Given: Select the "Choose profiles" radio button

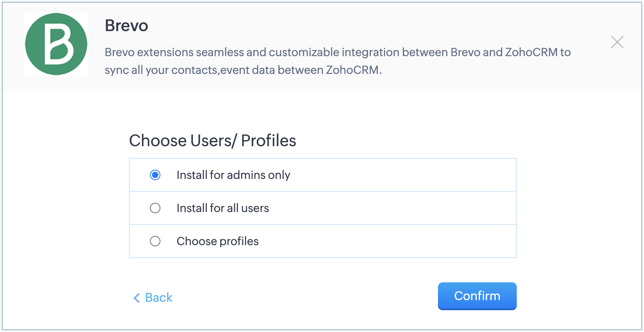Looking at the screenshot, I should tap(155, 241).
